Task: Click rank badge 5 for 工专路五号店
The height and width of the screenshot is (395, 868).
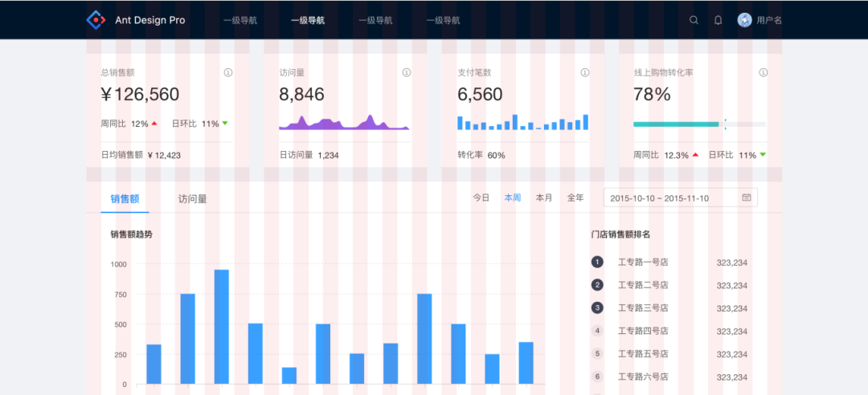Action: coord(597,353)
